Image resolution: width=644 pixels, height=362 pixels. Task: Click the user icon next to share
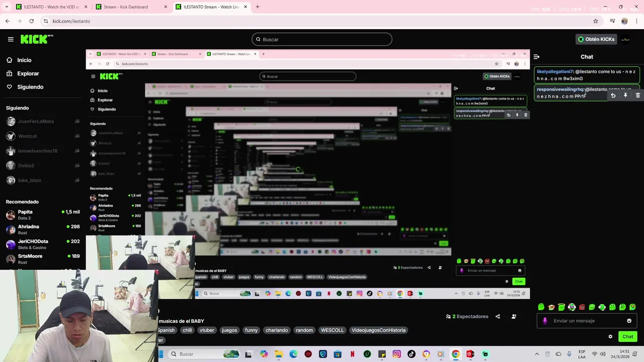(x=514, y=317)
